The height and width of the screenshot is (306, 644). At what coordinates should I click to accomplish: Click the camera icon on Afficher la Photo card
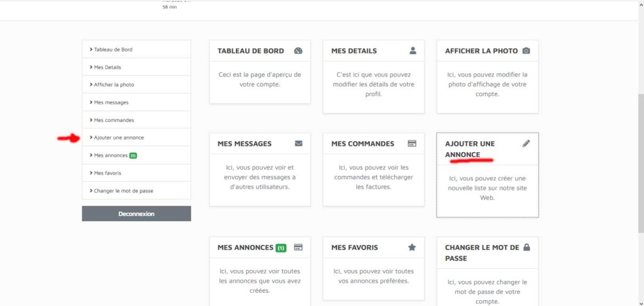pyautogui.click(x=526, y=51)
